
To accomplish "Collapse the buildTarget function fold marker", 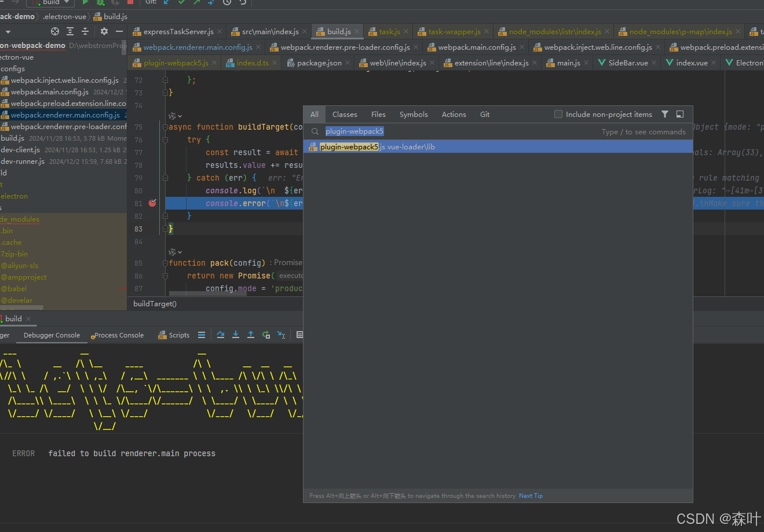I will [166, 127].
